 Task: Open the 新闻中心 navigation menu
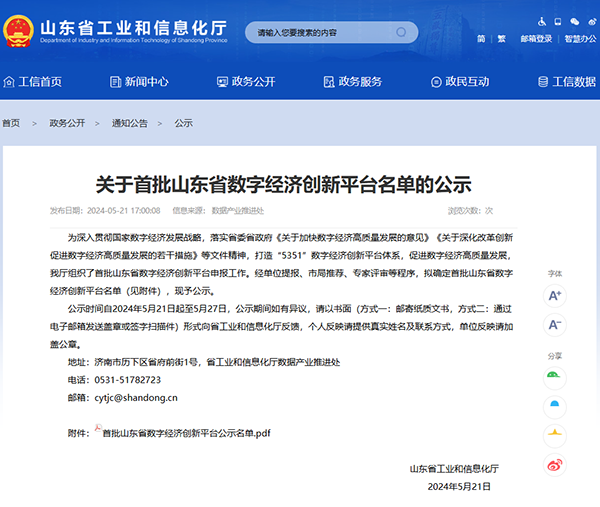138,81
